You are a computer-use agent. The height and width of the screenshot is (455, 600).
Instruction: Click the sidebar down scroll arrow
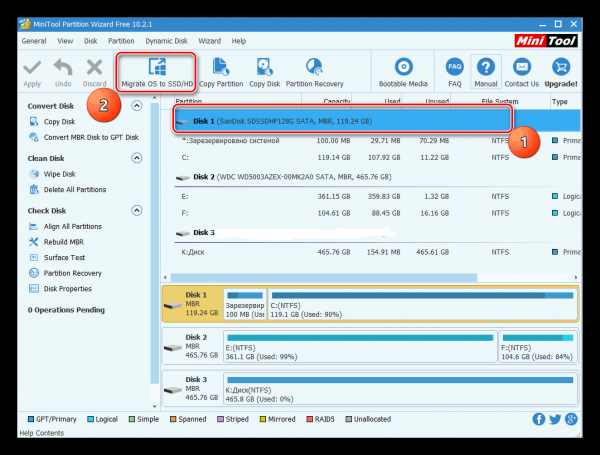pos(155,406)
